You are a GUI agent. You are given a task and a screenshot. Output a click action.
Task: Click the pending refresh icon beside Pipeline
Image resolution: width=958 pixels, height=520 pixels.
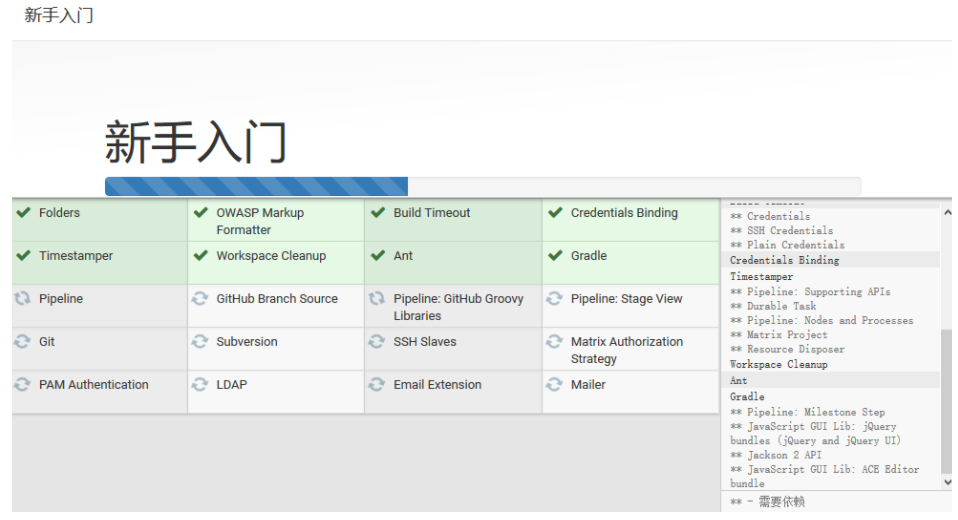click(23, 298)
